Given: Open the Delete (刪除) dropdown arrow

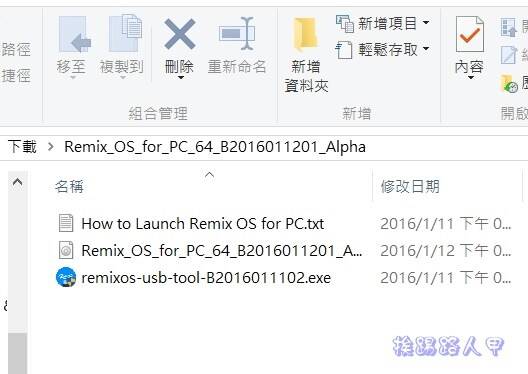Looking at the screenshot, I should [181, 78].
